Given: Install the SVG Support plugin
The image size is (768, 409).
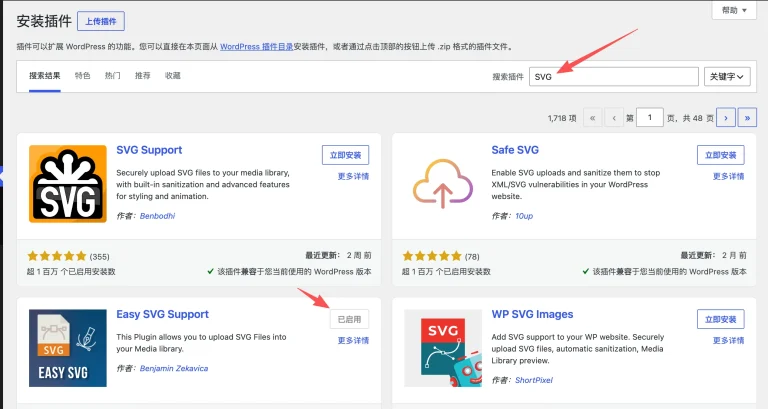Looking at the screenshot, I should (x=345, y=155).
